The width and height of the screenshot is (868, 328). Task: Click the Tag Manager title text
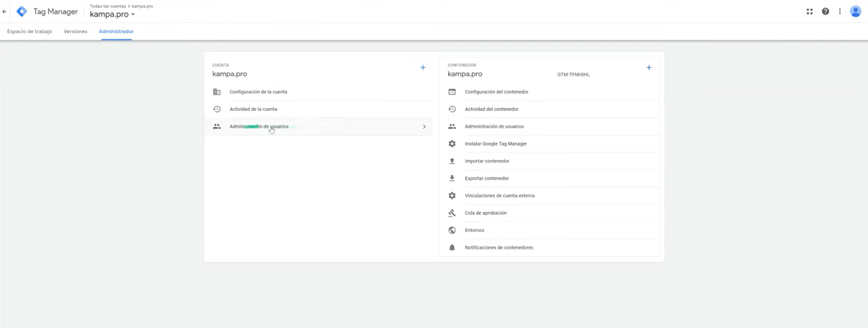click(x=55, y=12)
